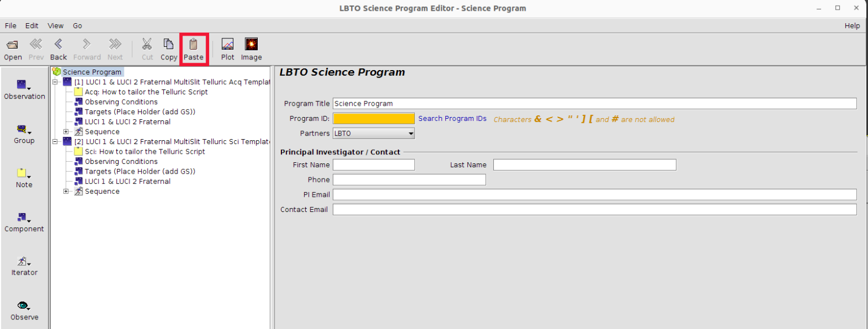
Task: Click the Iterator sidebar button
Action: tap(24, 266)
